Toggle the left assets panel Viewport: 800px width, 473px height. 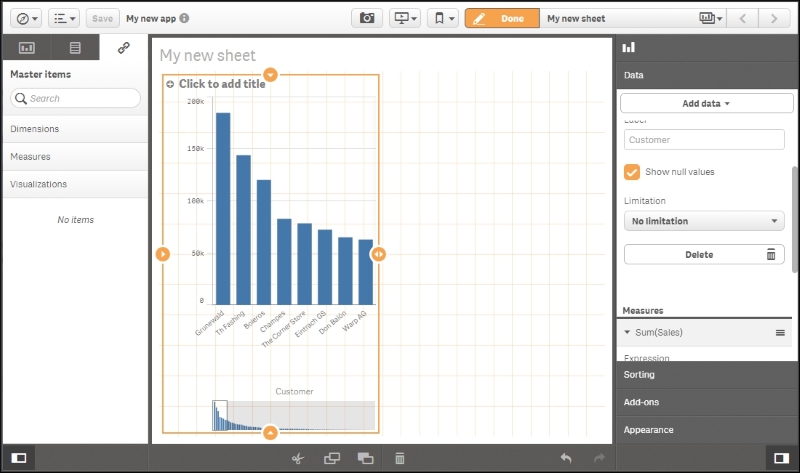[19, 458]
